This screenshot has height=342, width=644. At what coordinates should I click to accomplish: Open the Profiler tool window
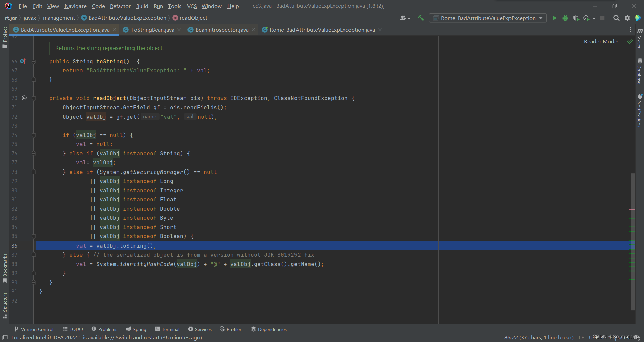[231, 329]
